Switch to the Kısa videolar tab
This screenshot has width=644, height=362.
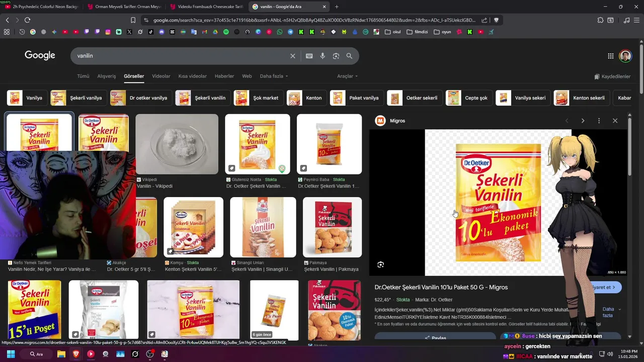192,76
